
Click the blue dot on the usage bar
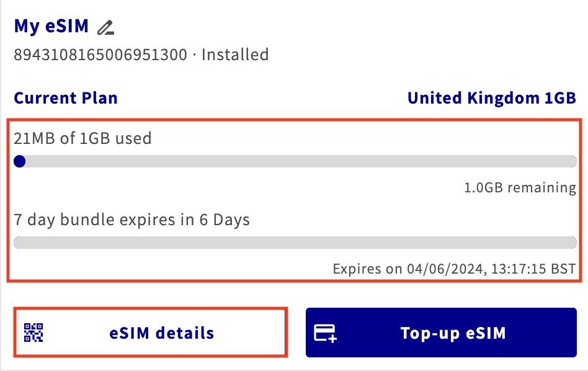(20, 161)
